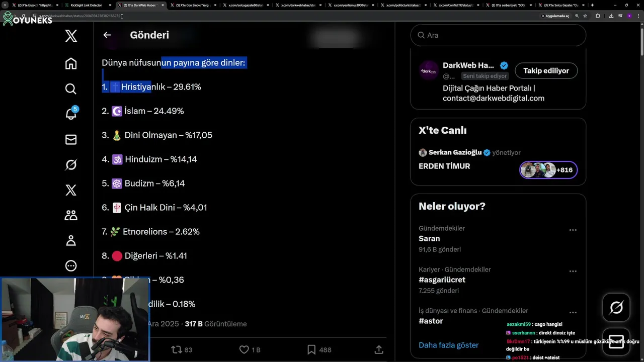The width and height of the screenshot is (644, 362).
Task: Open the Home icon in the sidebar
Action: point(71,63)
